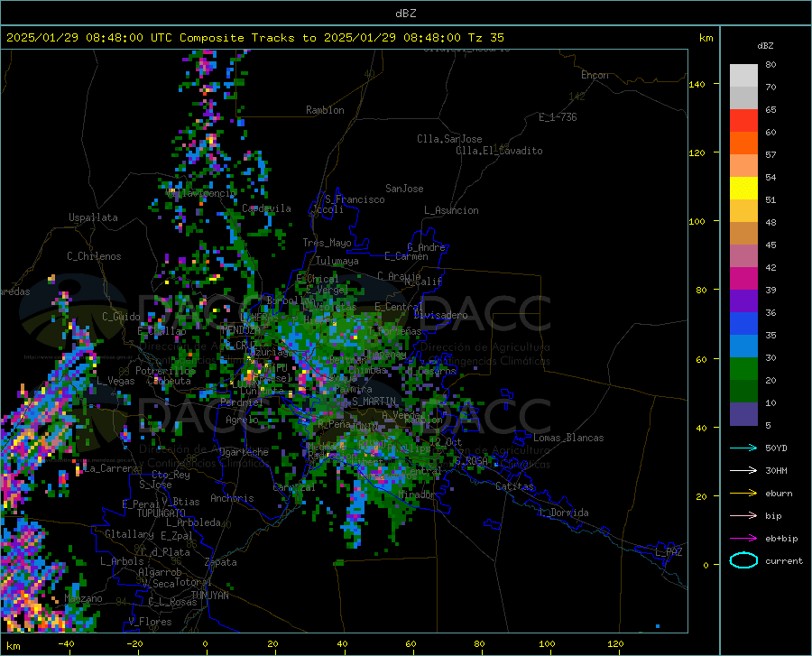This screenshot has width=812, height=656.
Task: Click the L_PAZ map label
Action: [x=669, y=552]
